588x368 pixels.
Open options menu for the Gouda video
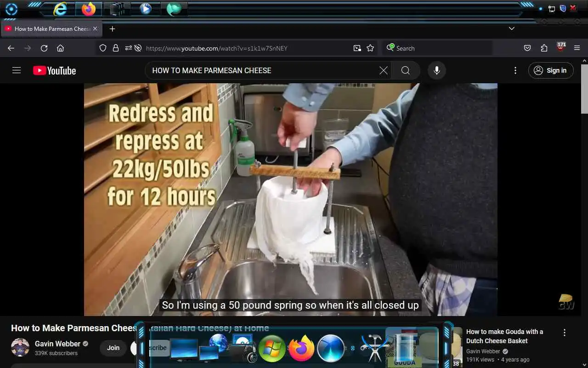tap(565, 333)
